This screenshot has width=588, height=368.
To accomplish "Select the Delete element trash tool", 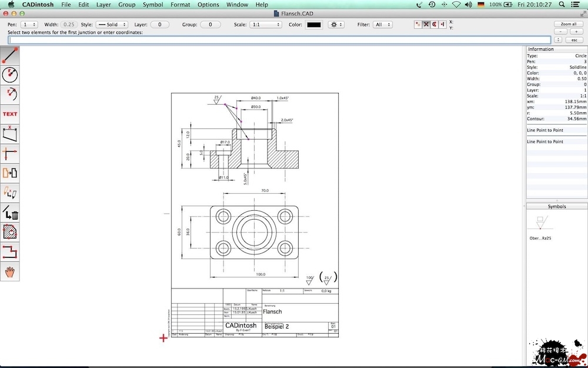I will tap(10, 213).
